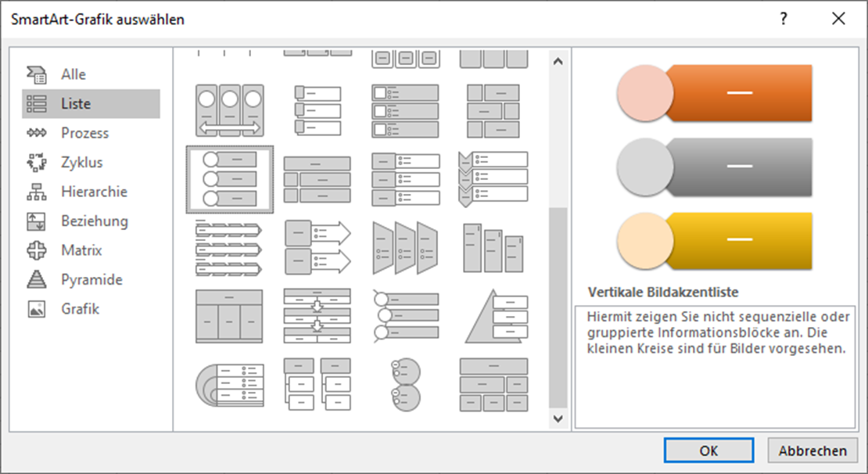The width and height of the screenshot is (868, 474).
Task: Select the vertical chevron list layout
Action: [x=493, y=178]
